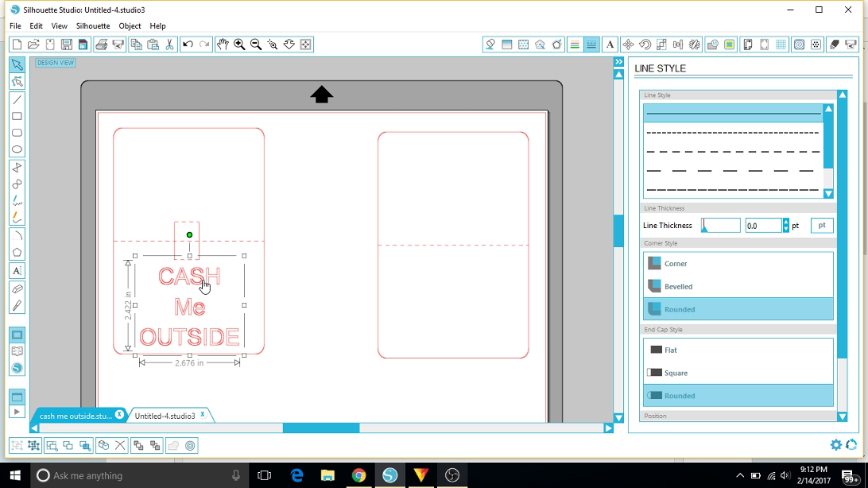Screen dimensions: 868x488
Task: Open the View menu
Action: tap(60, 26)
